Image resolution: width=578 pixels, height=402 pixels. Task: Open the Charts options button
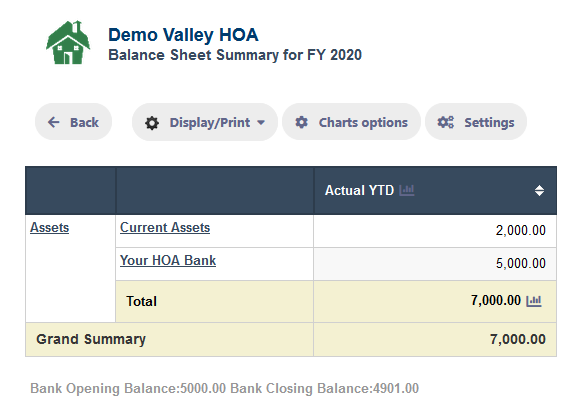pos(351,122)
